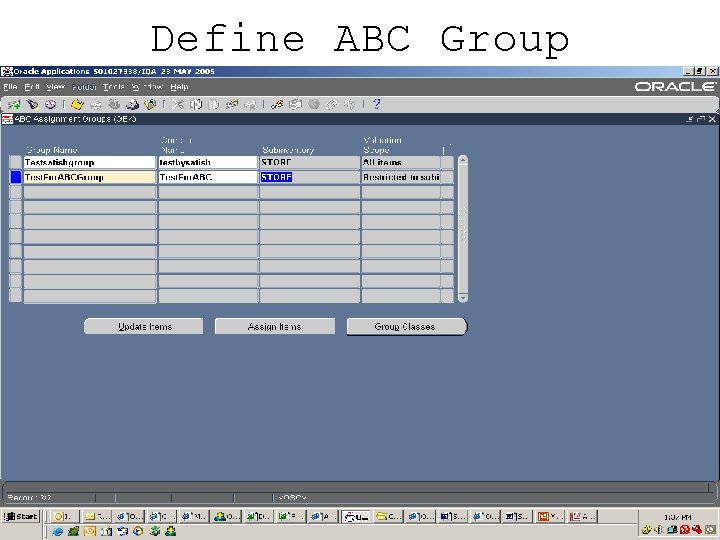Click the Update Items button
Screen dimensions: 720x540
(x=144, y=326)
